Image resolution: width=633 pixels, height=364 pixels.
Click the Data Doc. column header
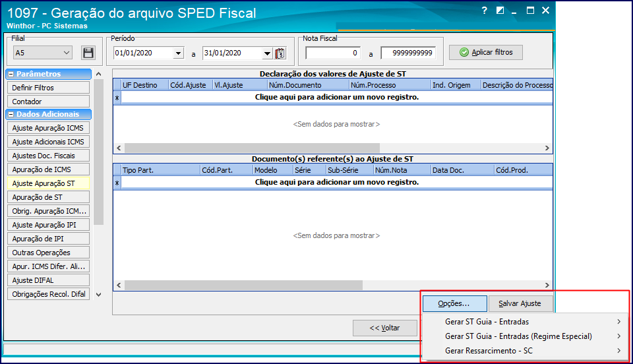463,170
